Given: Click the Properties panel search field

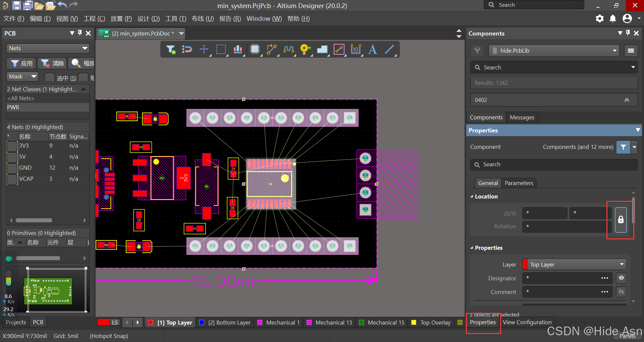Looking at the screenshot, I should click(554, 165).
